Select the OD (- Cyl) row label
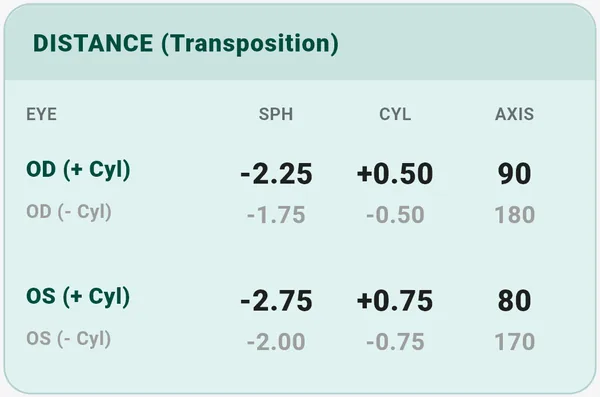The image size is (600, 397). pyautogui.click(x=69, y=212)
